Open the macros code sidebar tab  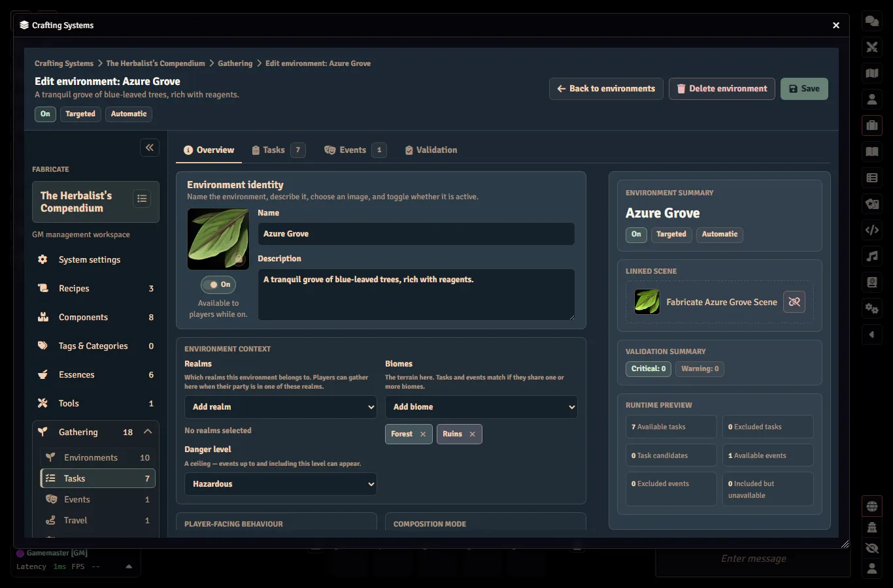pos(872,230)
